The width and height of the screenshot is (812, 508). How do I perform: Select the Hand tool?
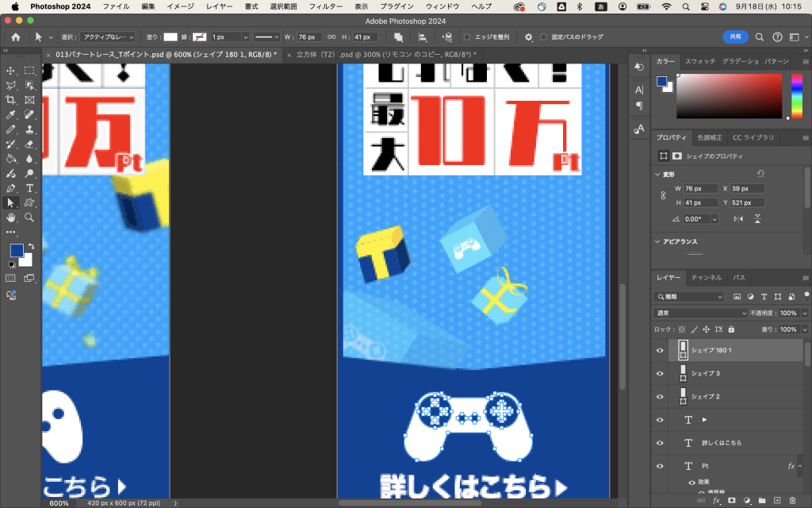point(11,217)
